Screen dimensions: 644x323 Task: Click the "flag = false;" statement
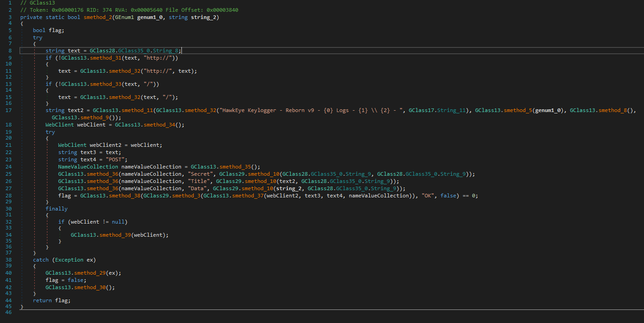66,280
